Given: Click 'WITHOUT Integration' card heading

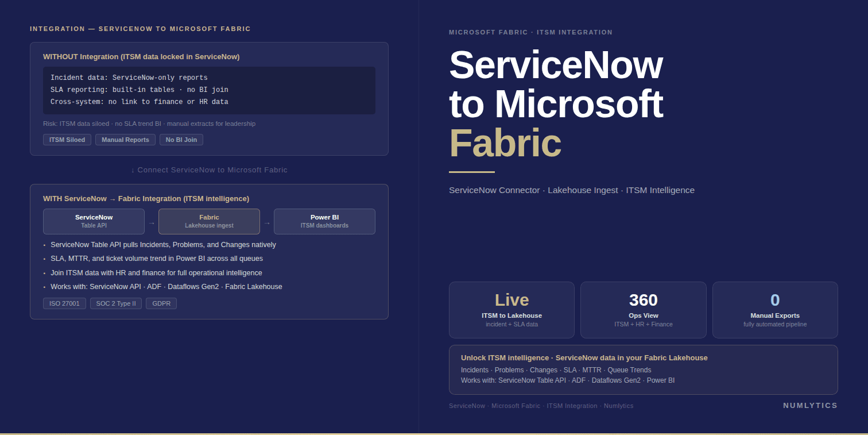Looking at the screenshot, I should coord(141,56).
